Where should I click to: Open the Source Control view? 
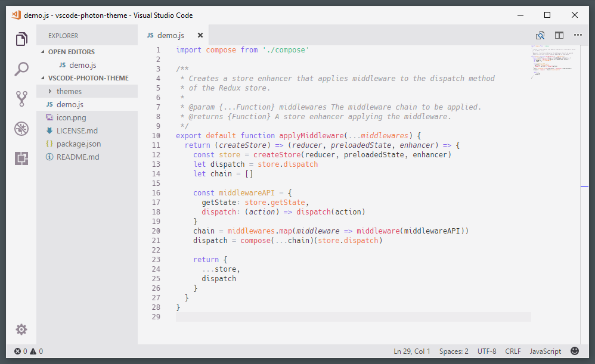click(21, 98)
